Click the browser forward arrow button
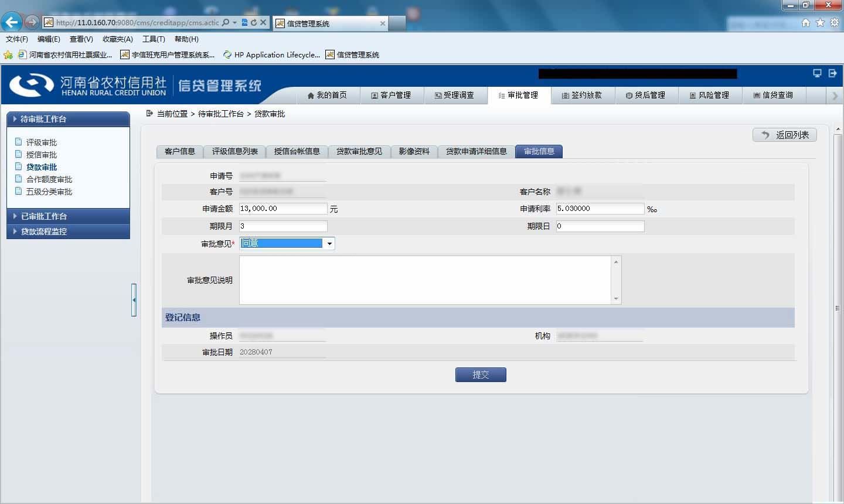The width and height of the screenshot is (844, 504). [32, 22]
